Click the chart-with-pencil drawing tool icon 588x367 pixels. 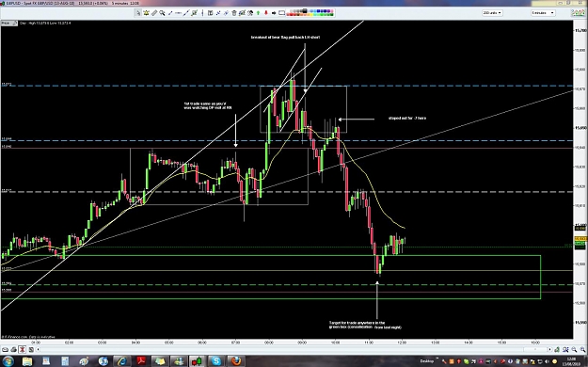pyautogui.click(x=194, y=13)
